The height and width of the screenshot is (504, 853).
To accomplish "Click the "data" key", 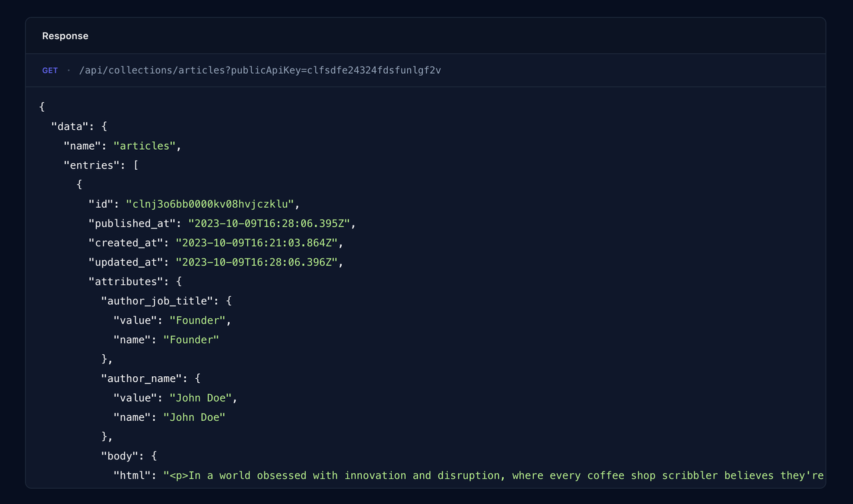I will point(70,126).
